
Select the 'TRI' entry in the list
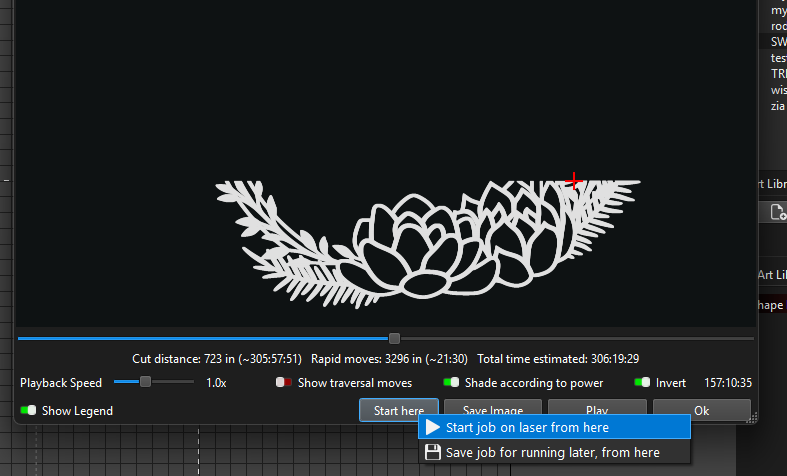[x=778, y=74]
